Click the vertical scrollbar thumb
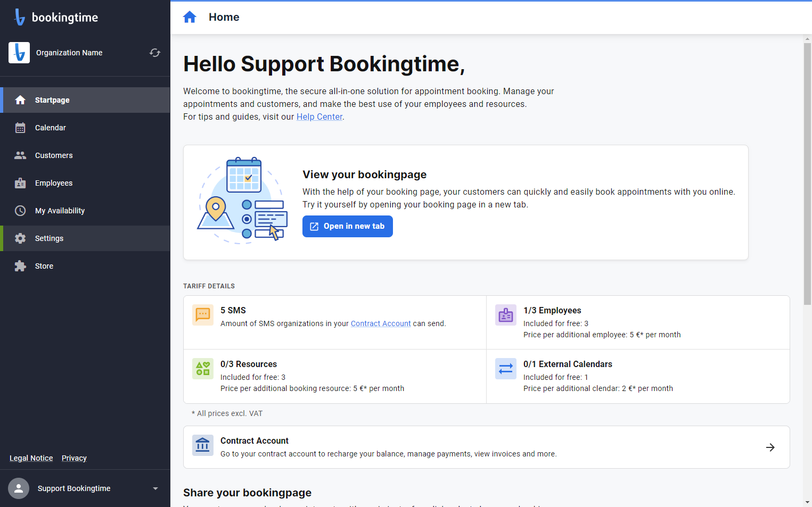This screenshot has width=812, height=507. (807, 174)
